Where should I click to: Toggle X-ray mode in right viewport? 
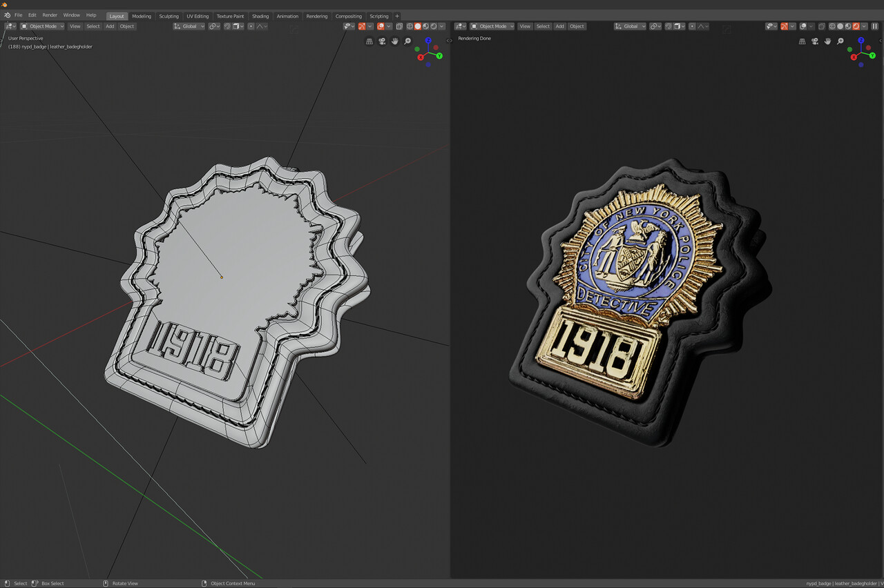click(822, 26)
